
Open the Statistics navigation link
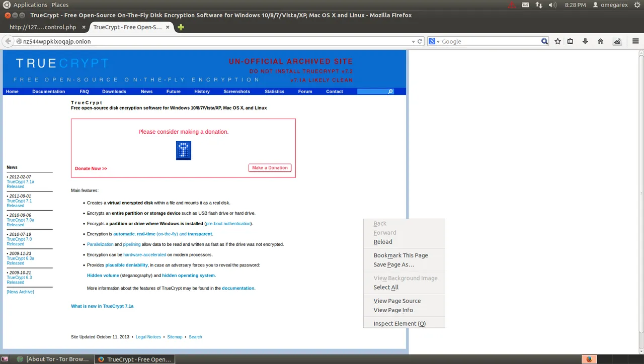(x=274, y=92)
